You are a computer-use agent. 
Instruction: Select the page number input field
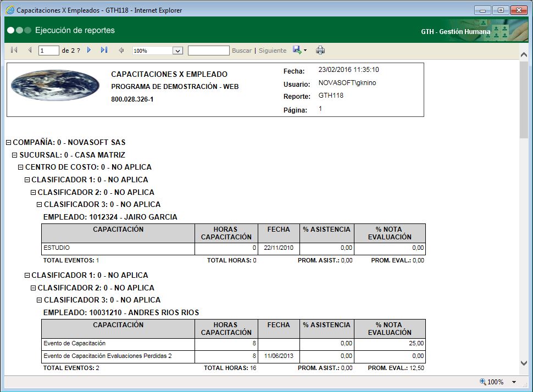[x=48, y=50]
